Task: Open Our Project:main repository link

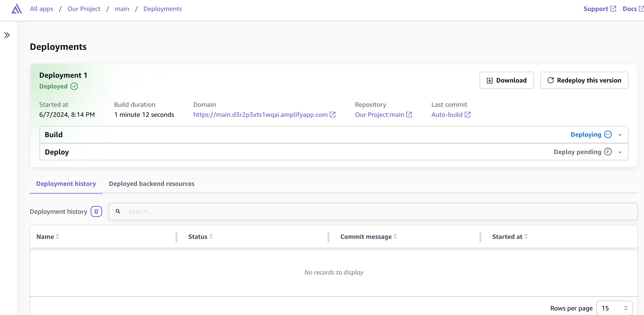Action: pyautogui.click(x=379, y=114)
